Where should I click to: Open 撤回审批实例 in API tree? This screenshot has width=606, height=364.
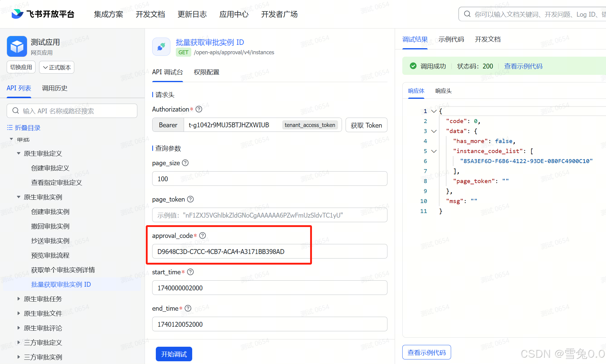(x=50, y=226)
